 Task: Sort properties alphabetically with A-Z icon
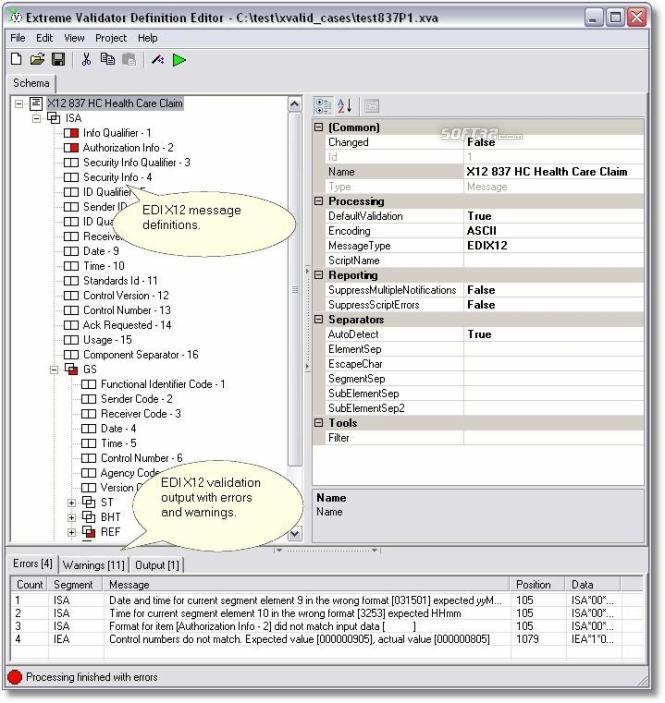[344, 106]
